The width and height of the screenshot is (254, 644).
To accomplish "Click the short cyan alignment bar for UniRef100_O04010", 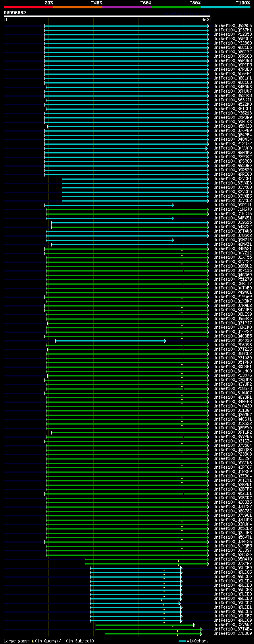I will coord(111,341).
